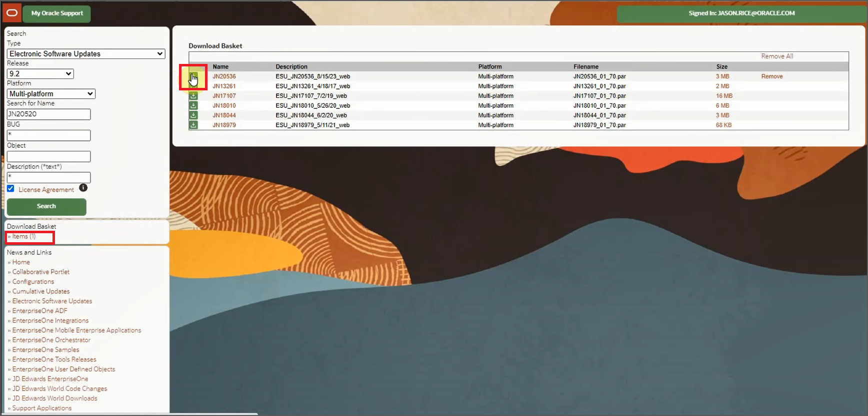Open JD Edwards World Downloads link
This screenshot has width=868, height=416.
click(x=54, y=399)
